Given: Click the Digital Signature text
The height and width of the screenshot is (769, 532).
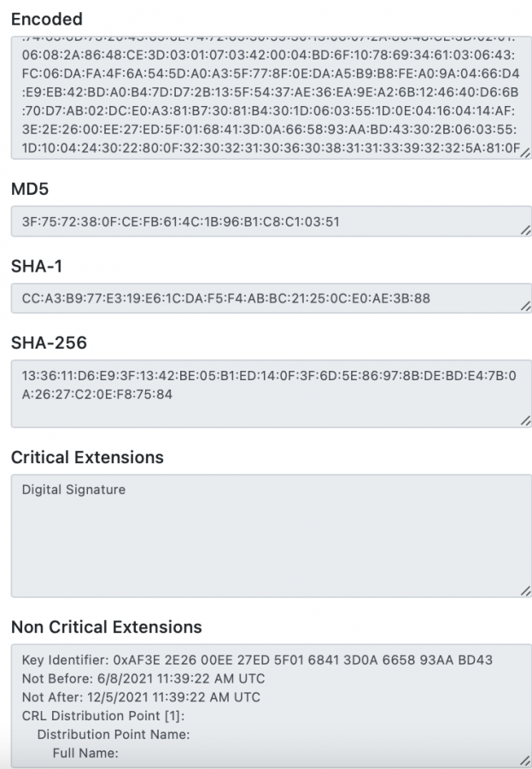Looking at the screenshot, I should (x=73, y=490).
